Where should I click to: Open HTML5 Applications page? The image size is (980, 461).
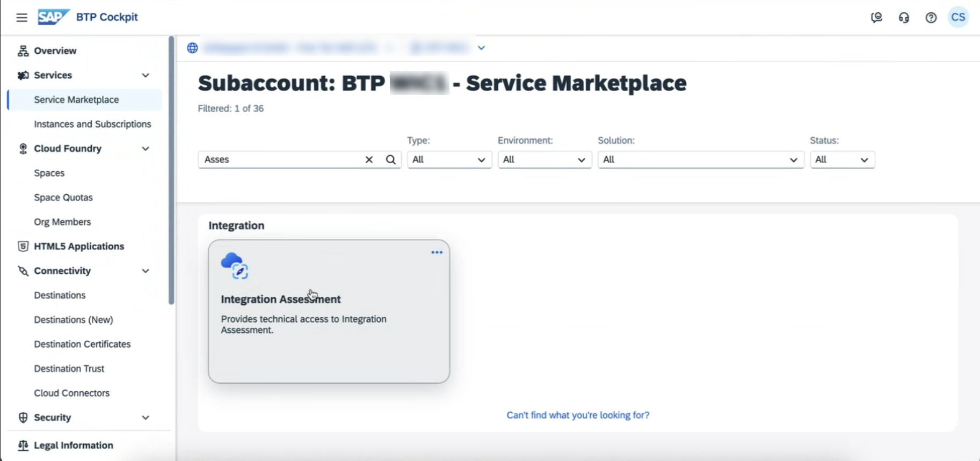(78, 246)
